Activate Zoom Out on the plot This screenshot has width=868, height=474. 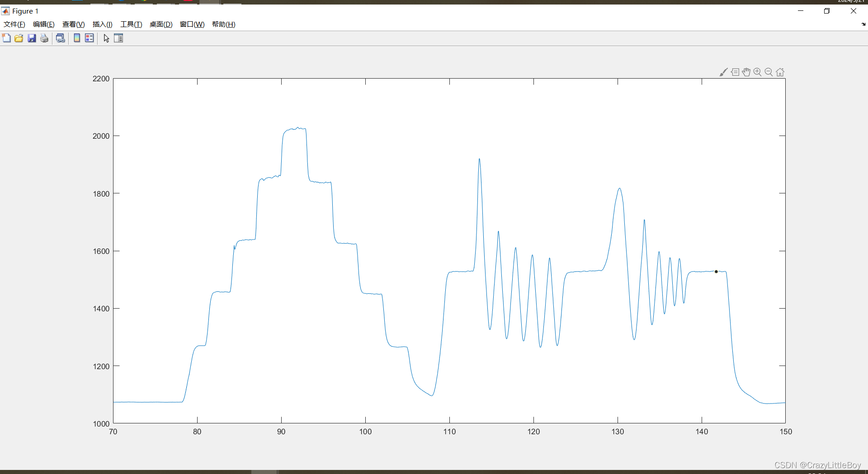click(x=769, y=72)
